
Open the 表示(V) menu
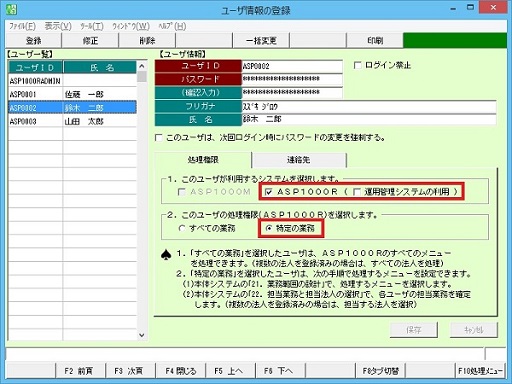tap(58, 26)
